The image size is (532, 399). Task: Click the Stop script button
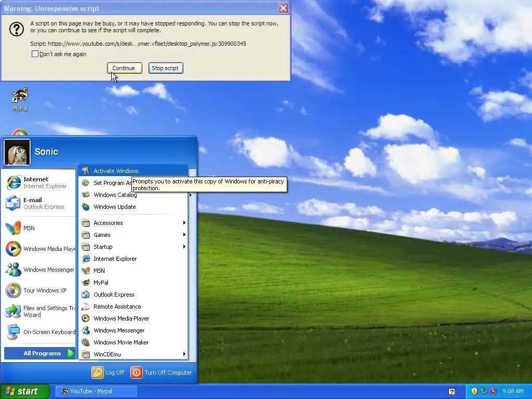point(166,68)
